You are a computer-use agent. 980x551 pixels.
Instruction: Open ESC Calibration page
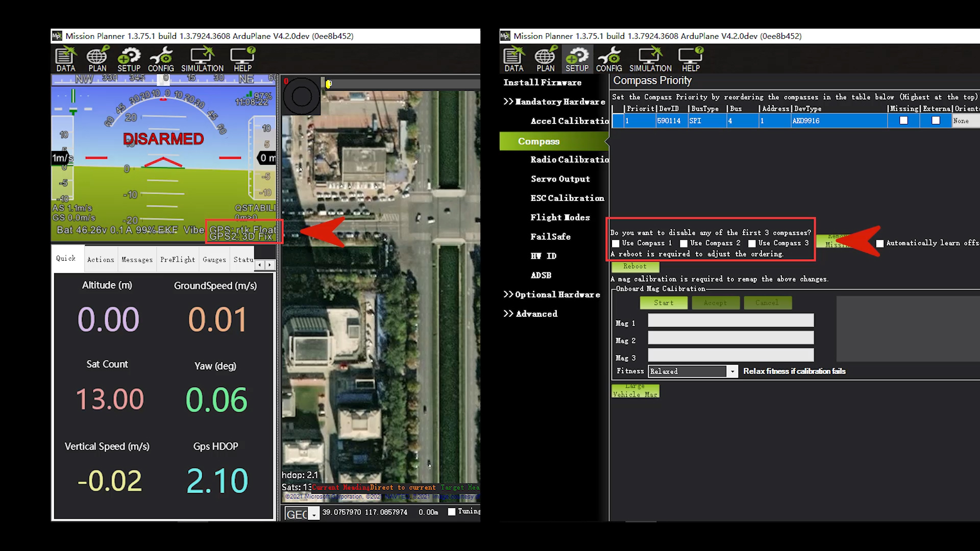567,198
